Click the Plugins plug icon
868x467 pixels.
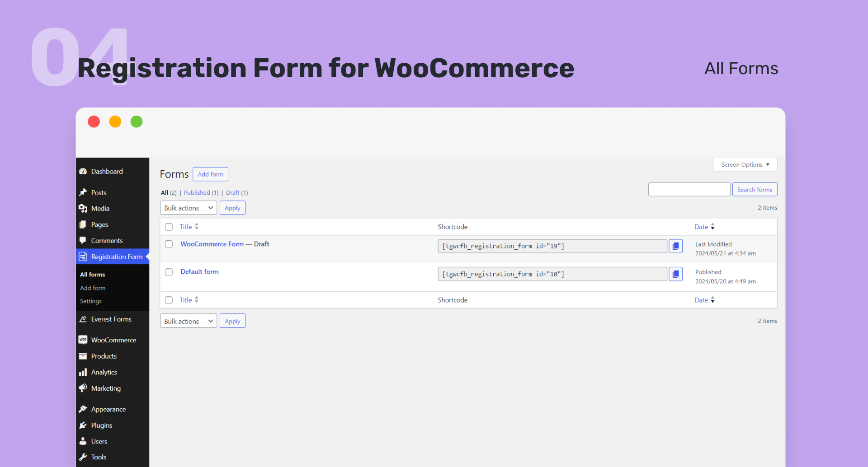pos(83,425)
